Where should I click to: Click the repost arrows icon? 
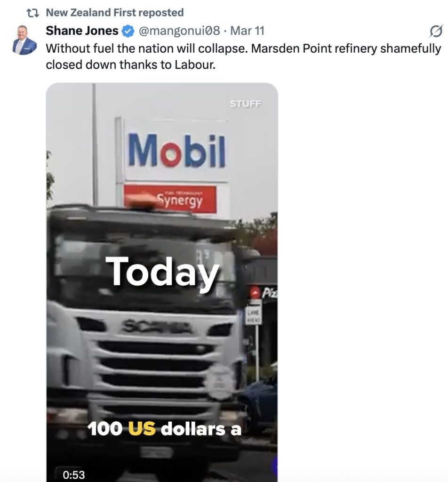click(x=32, y=13)
